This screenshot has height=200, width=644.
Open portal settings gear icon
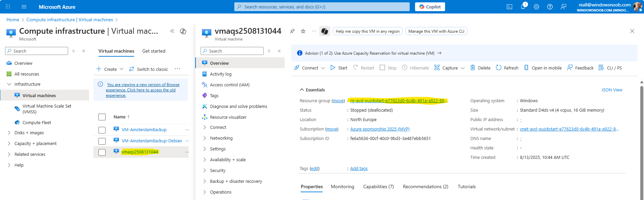tap(536, 7)
